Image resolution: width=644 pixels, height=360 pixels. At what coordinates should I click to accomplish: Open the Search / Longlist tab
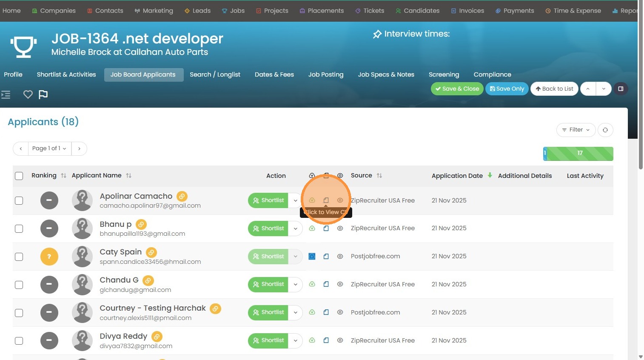[x=215, y=74]
